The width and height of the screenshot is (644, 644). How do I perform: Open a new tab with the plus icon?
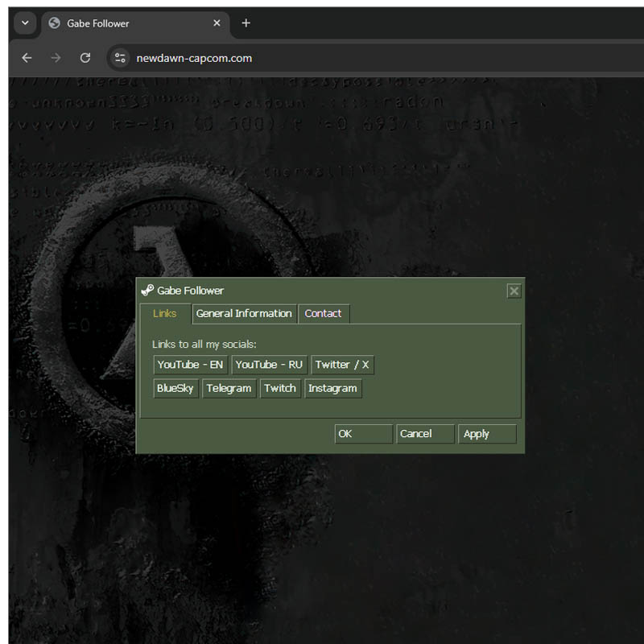[246, 23]
